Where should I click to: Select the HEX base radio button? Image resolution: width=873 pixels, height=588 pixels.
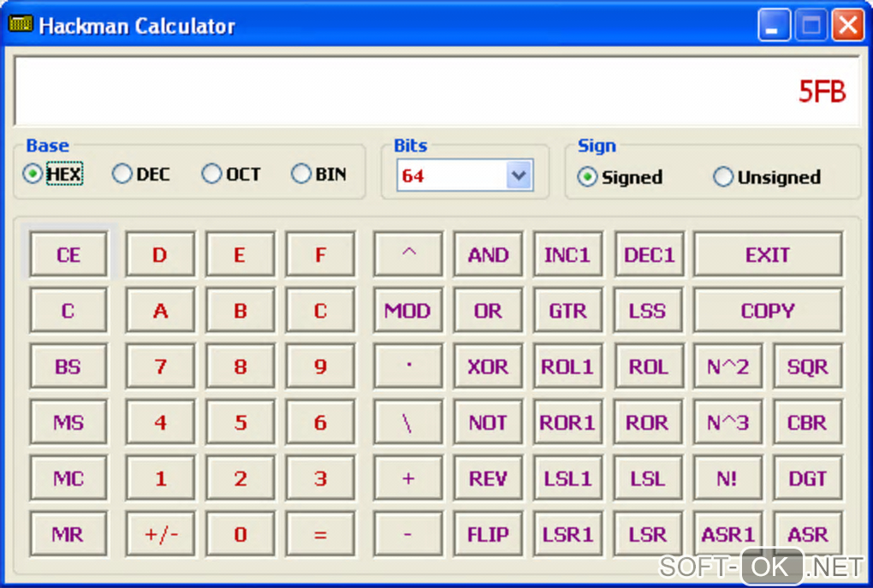click(53, 174)
